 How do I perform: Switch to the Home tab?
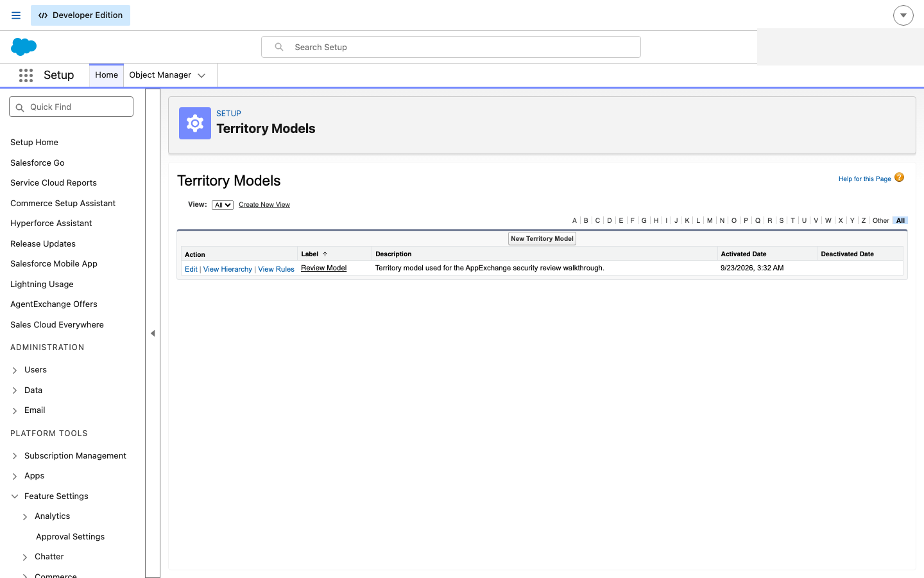coord(107,75)
